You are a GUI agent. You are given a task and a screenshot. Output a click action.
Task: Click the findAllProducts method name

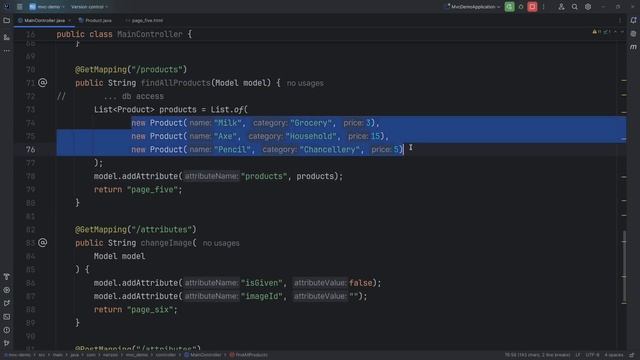tap(176, 83)
